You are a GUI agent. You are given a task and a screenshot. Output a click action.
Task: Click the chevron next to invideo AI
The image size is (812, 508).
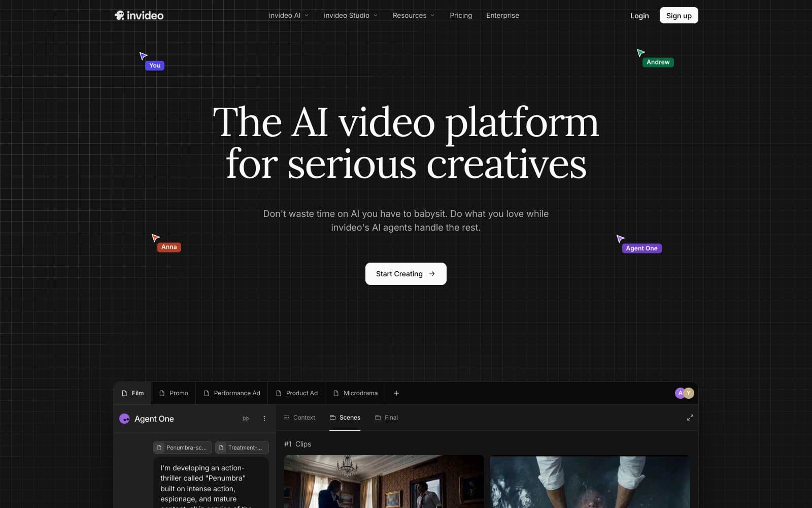click(307, 15)
